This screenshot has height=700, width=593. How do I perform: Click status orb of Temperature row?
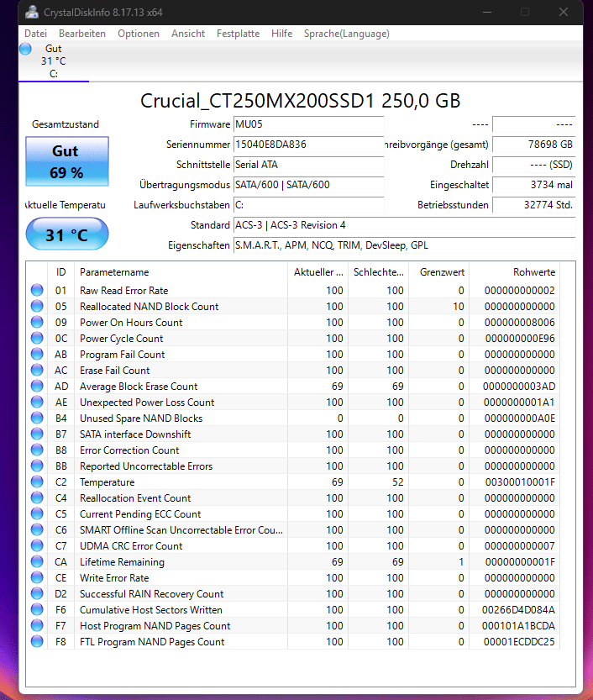point(37,482)
